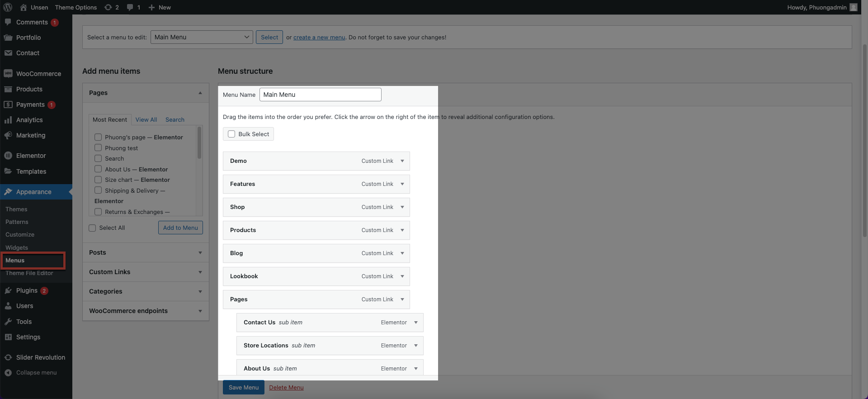Click the home icon beside Unsen
This screenshot has width=868, height=399.
24,7
